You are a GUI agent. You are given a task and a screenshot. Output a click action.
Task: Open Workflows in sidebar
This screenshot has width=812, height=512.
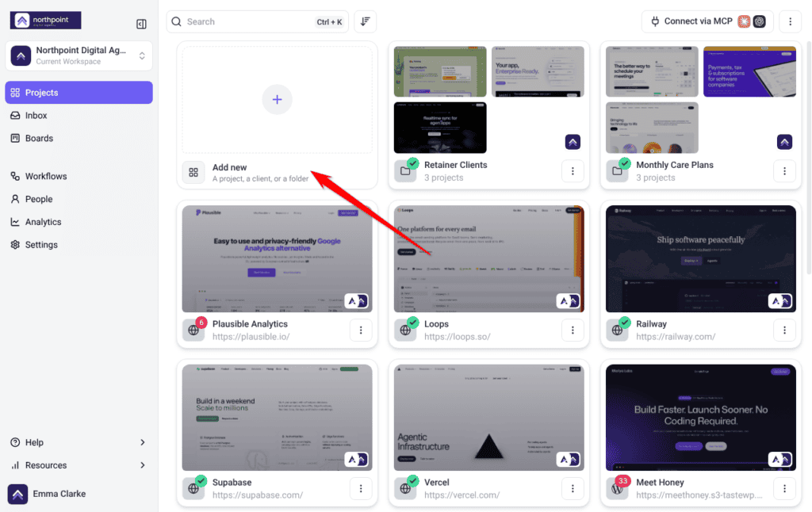tap(79, 177)
